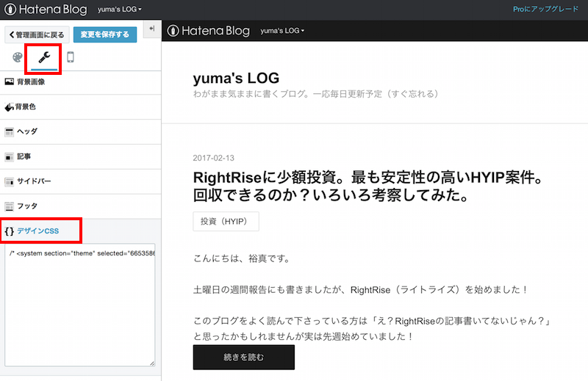Click the footer layout icon
This screenshot has height=381, width=588.
click(x=10, y=206)
